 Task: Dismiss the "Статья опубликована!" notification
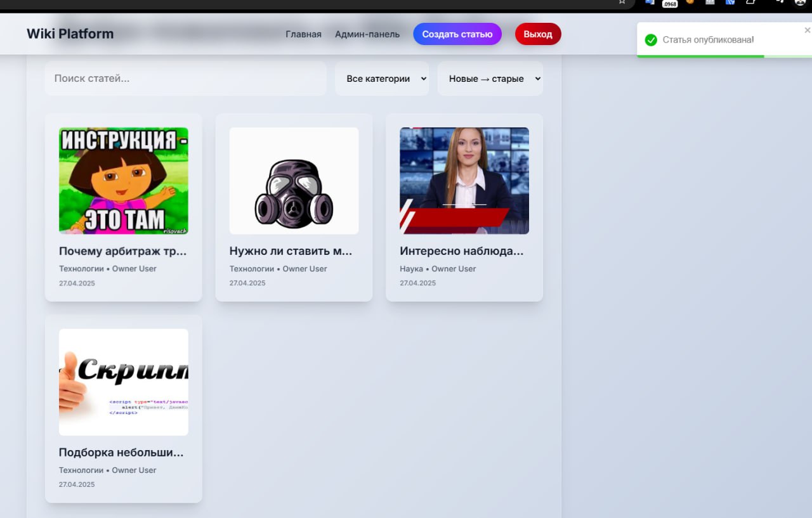[807, 30]
